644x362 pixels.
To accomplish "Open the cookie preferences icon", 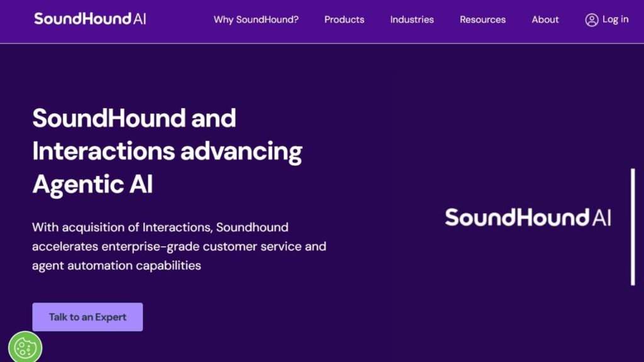I will click(x=25, y=347).
